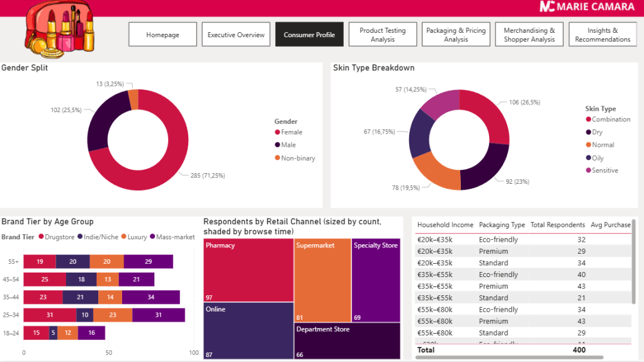Open Insights & Recommendations page
Viewport: 644px width, 362px height.
pyautogui.click(x=602, y=35)
